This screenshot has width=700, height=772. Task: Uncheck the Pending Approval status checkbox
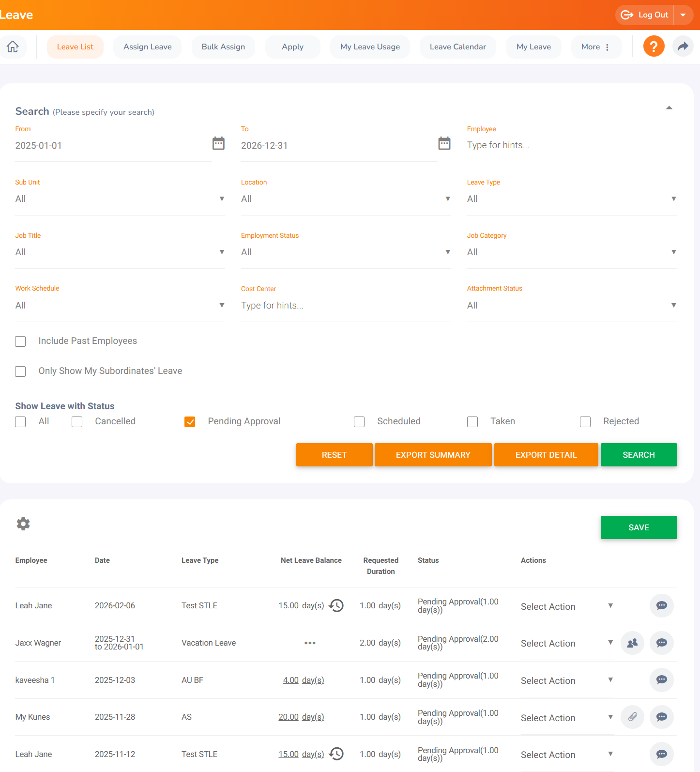coord(190,422)
